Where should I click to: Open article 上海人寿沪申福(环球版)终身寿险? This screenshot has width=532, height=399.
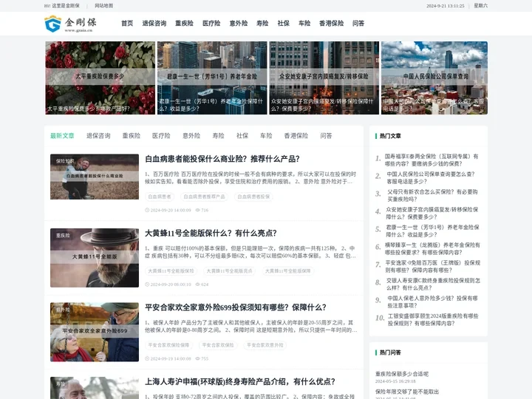240,382
